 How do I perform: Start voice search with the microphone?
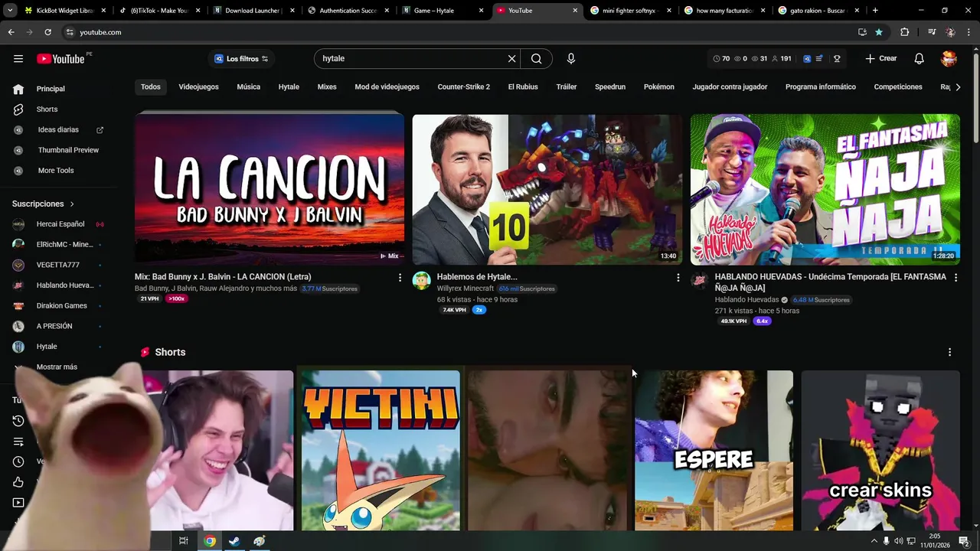click(x=570, y=59)
